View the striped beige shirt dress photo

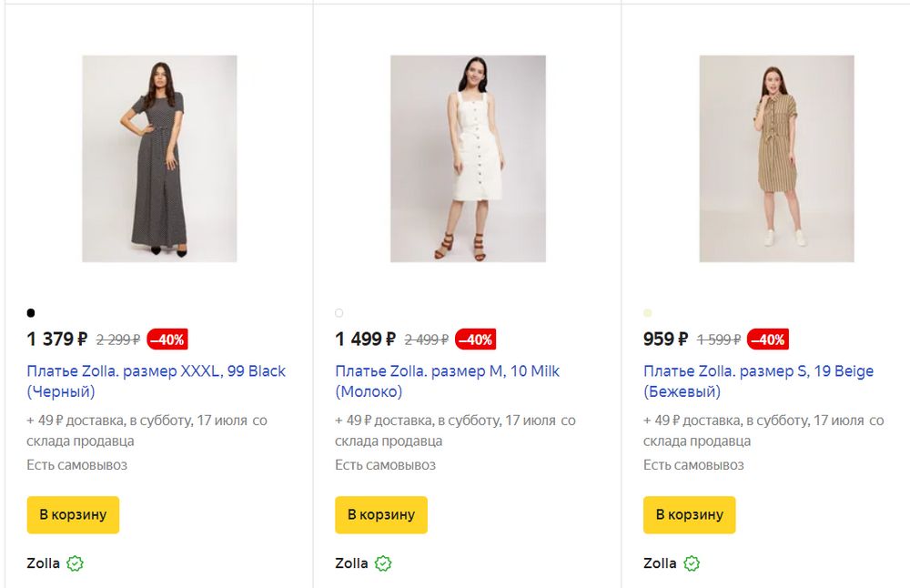tap(776, 158)
